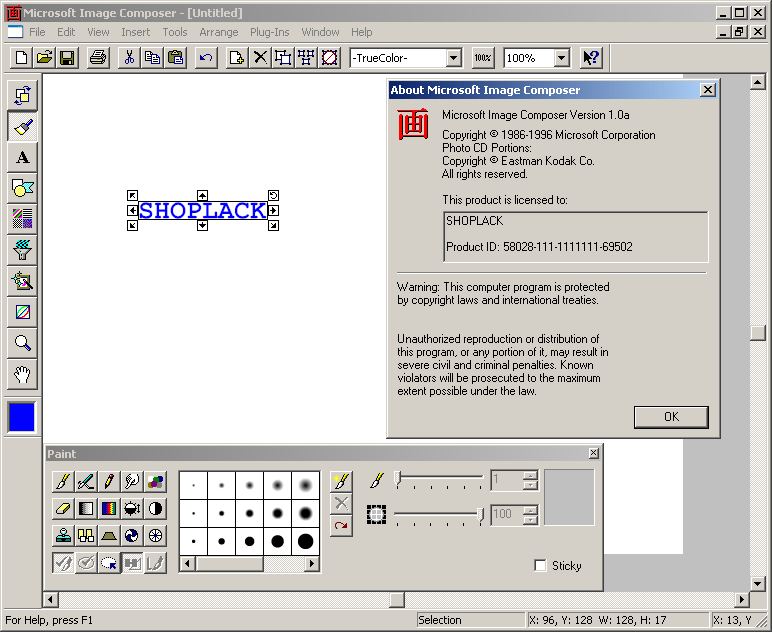Open the Arrange menu
Image resolution: width=772 pixels, height=632 pixels.
click(x=219, y=32)
